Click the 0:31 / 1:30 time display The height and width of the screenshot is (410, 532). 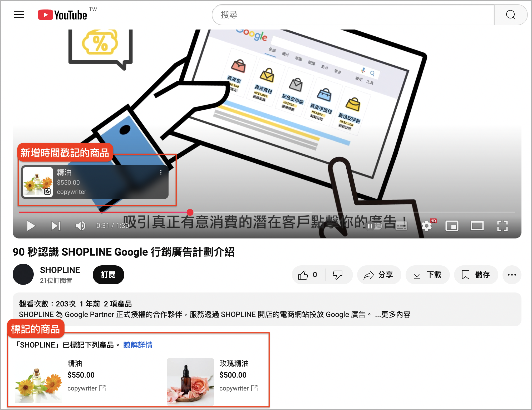[113, 226]
